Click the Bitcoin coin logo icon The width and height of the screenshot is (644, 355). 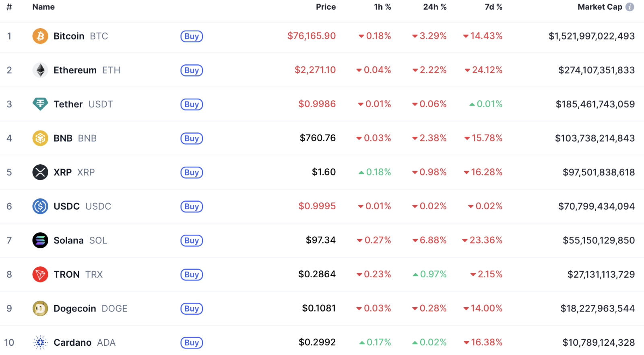pyautogui.click(x=40, y=36)
